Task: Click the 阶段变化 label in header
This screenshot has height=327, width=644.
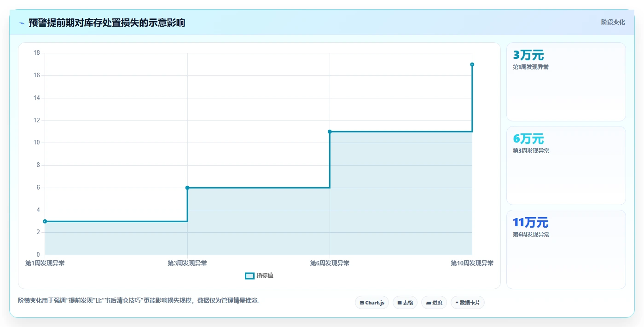Action: click(x=613, y=22)
